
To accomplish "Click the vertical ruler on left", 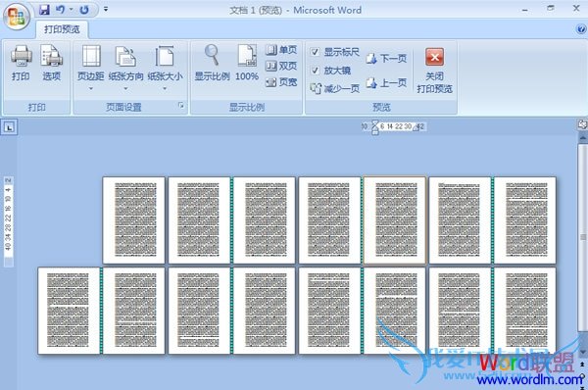I will tap(8, 221).
